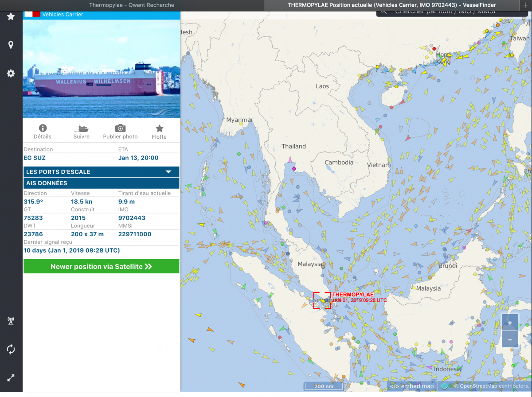Click the THERMOPYLAE red marker on map
The height and width of the screenshot is (397, 532).
pyautogui.click(x=322, y=300)
